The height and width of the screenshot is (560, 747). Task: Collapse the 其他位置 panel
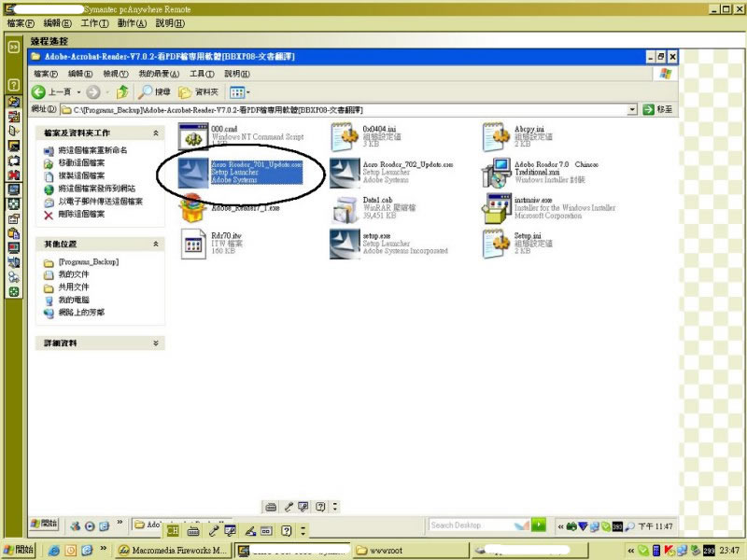[x=155, y=244]
